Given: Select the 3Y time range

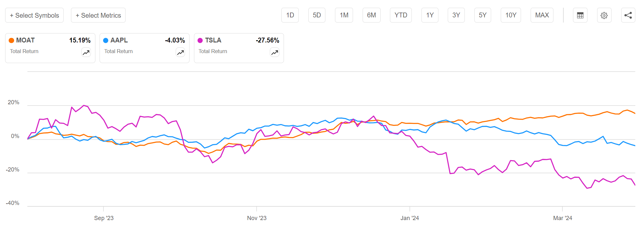Looking at the screenshot, I should [x=456, y=15].
